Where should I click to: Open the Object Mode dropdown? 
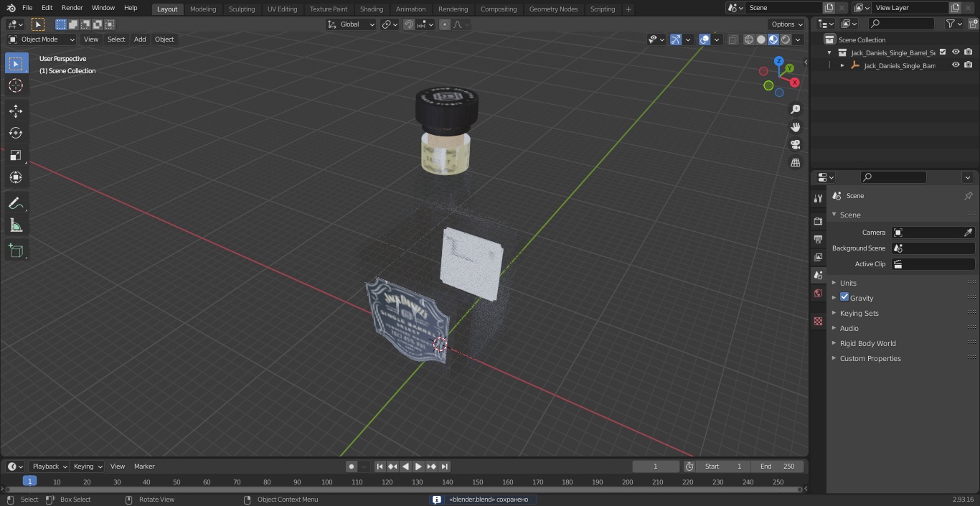coord(42,39)
